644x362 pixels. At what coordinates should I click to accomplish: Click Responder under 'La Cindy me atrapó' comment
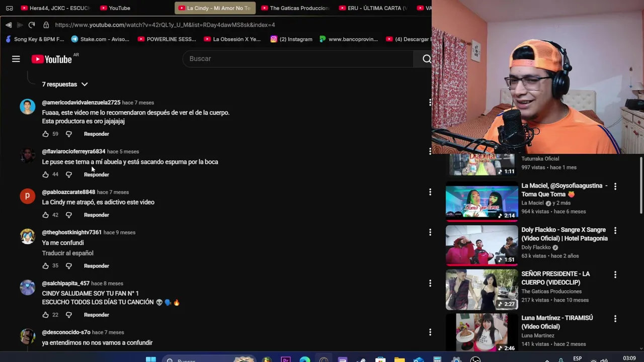(97, 215)
